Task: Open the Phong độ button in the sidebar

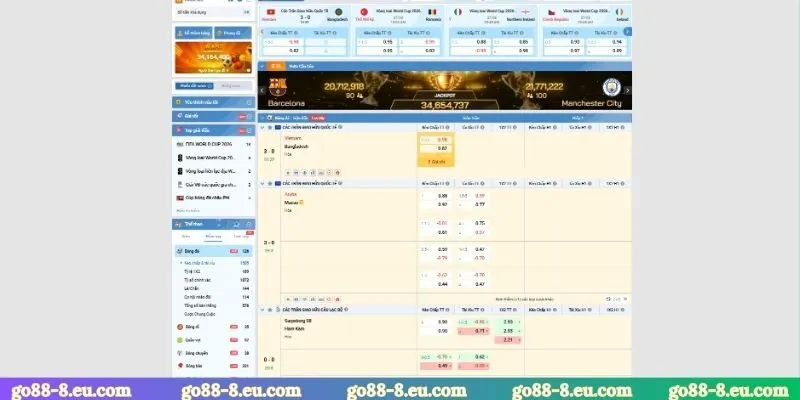Action: point(233,33)
